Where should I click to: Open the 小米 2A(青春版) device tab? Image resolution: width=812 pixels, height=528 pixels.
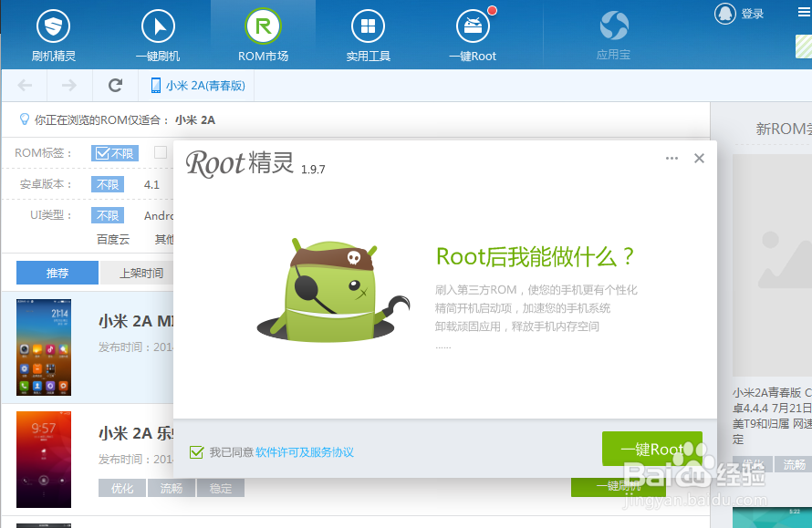[197, 86]
